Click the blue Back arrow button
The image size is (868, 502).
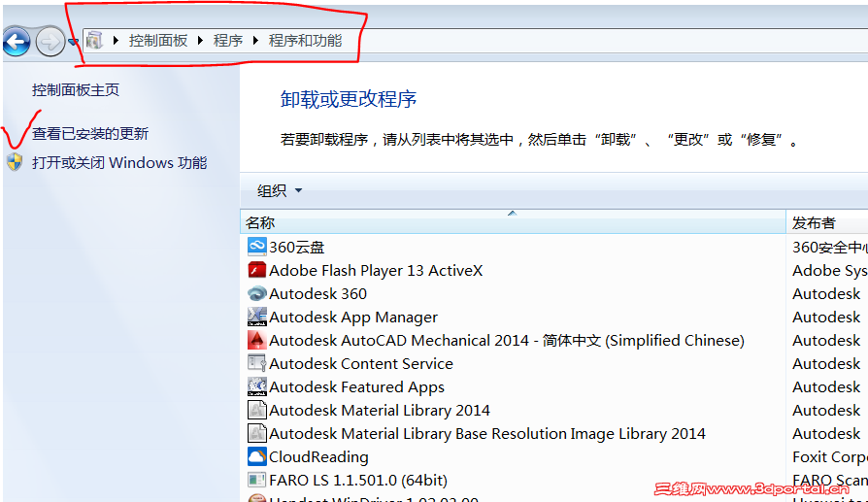pyautogui.click(x=17, y=41)
